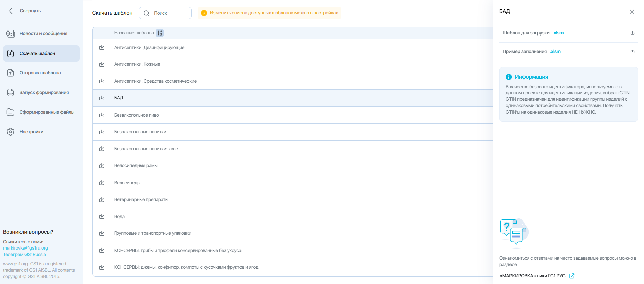Viewport: 644px width, 284px height.
Task: Open external link icon beside МАРКИРОВКА вики
Action: click(572, 276)
